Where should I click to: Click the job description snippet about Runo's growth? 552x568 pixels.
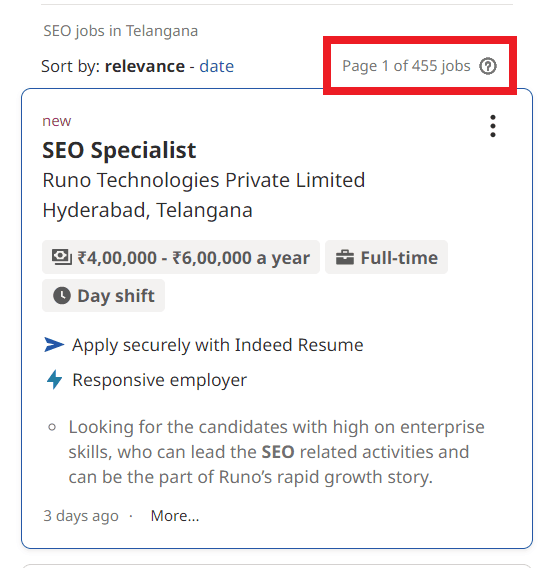coord(276,452)
